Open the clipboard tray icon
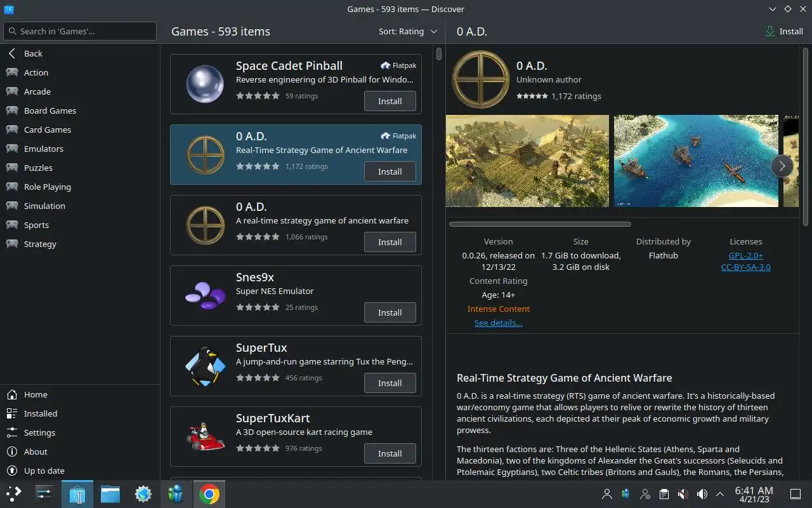 (664, 494)
